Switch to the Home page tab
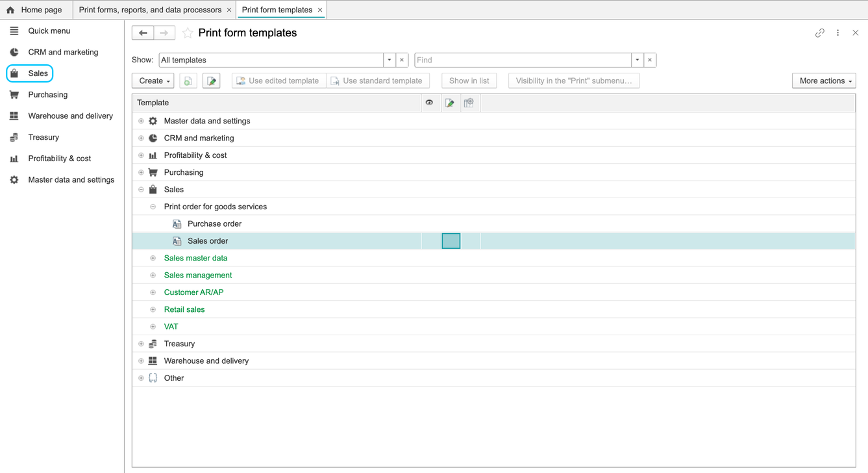 35,10
